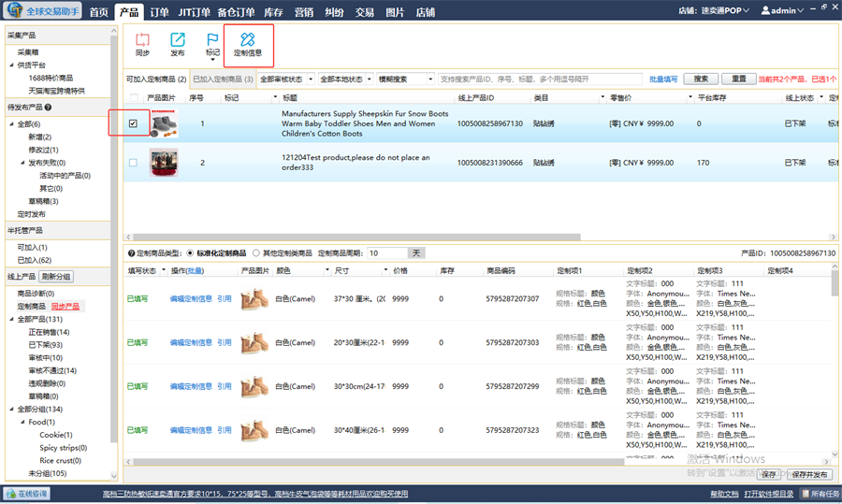This screenshot has height=504, width=842.
Task: Click the 刷新分组 button
Action: tap(56, 277)
